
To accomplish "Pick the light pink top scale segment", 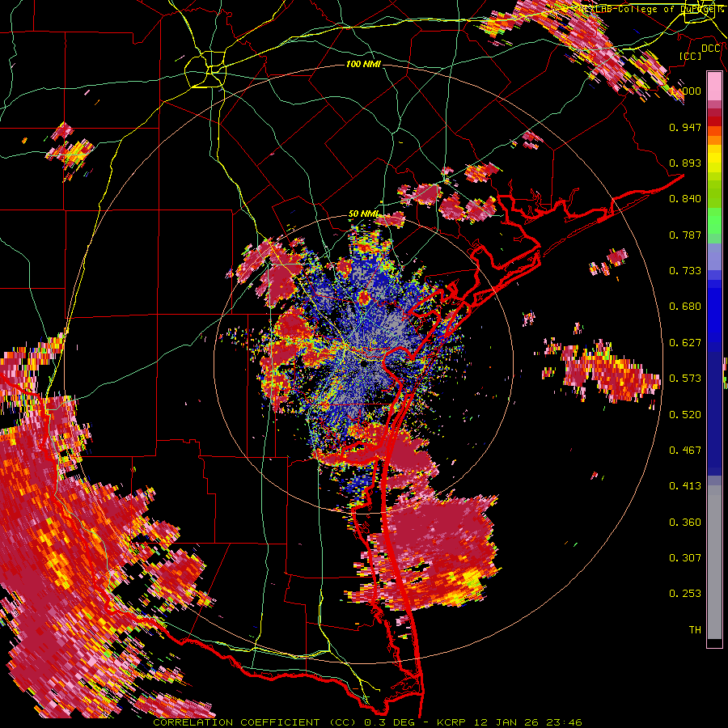I will (x=714, y=86).
